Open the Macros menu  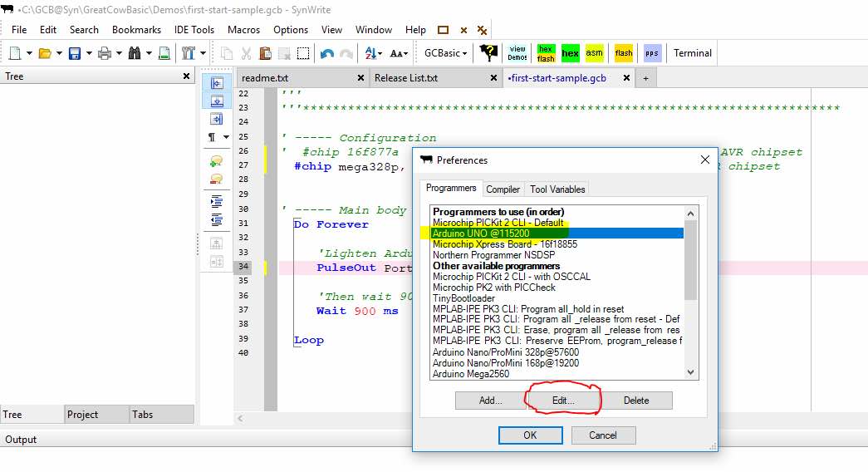tap(243, 30)
